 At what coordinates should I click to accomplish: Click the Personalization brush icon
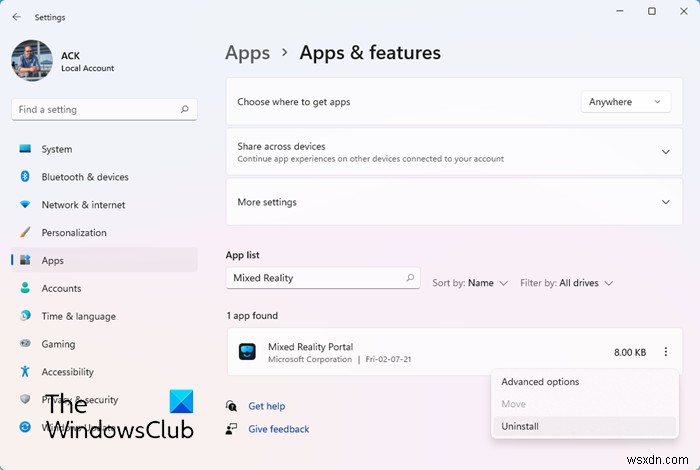[x=25, y=232]
